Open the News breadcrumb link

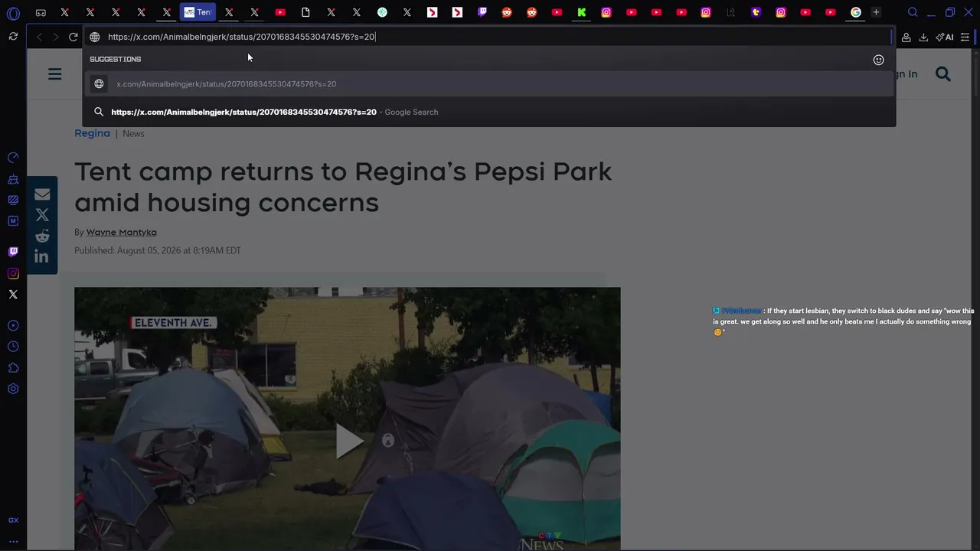point(133,134)
